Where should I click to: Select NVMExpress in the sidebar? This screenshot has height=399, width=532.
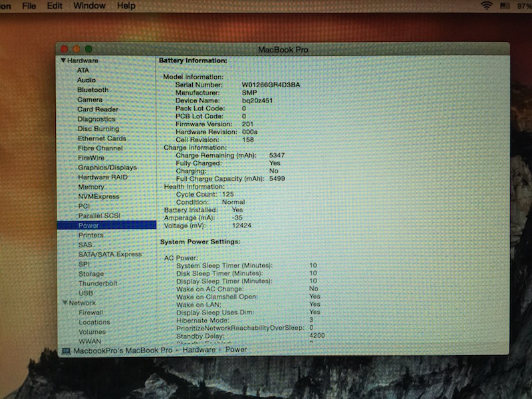pos(98,196)
